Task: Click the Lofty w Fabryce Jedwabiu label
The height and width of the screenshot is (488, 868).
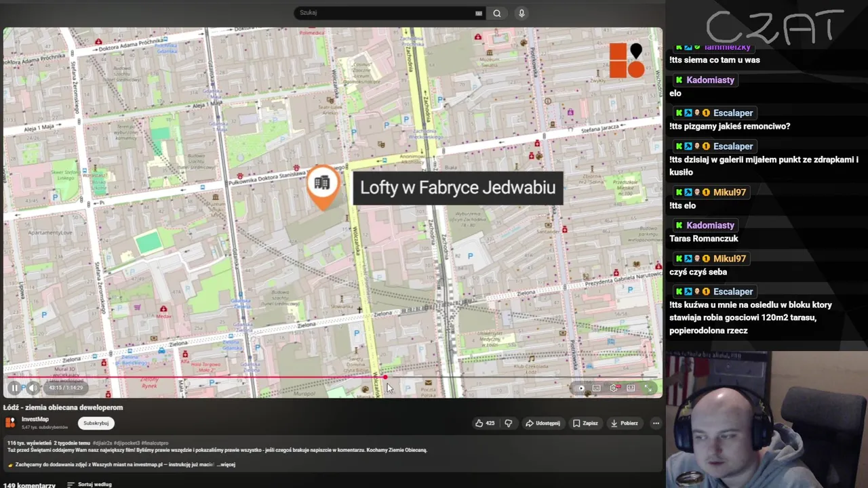Action: (x=458, y=188)
